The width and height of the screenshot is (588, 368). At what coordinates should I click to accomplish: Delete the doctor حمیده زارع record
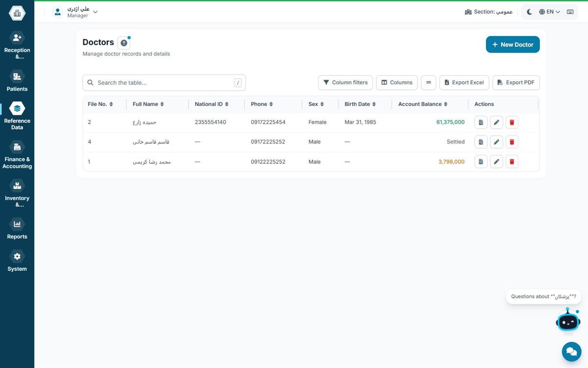click(x=512, y=122)
